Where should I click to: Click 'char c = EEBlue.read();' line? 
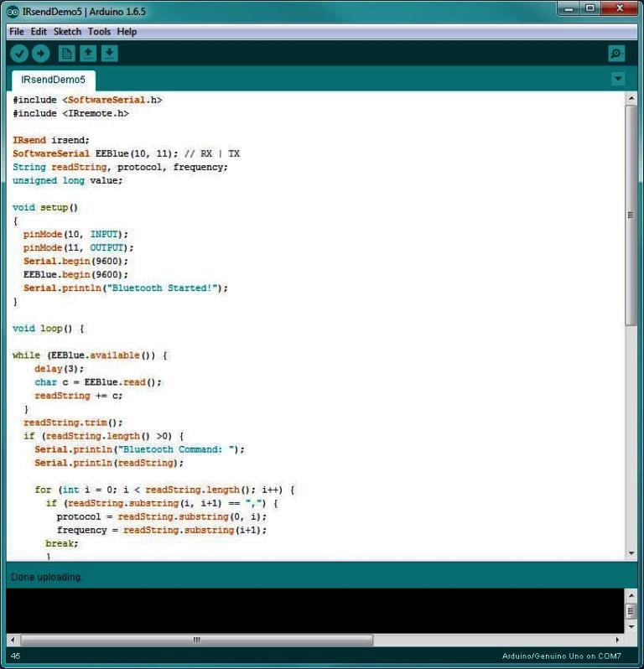click(98, 382)
